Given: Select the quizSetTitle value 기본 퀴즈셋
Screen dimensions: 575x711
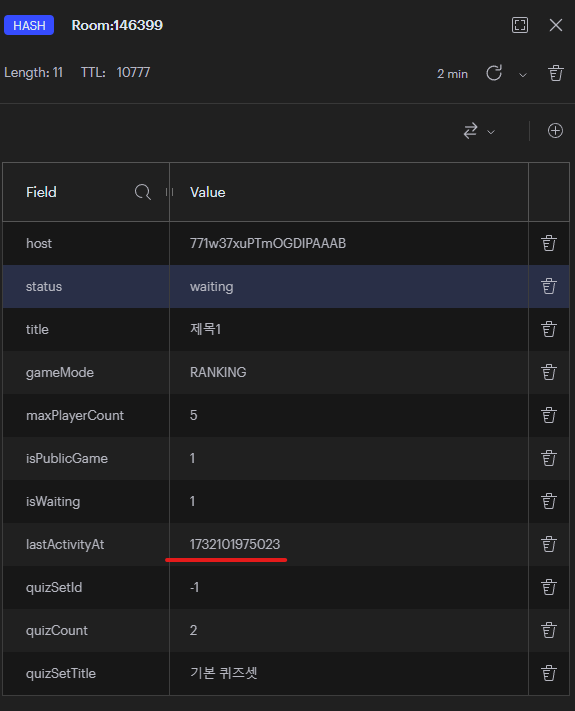Looking at the screenshot, I should (x=224, y=673).
